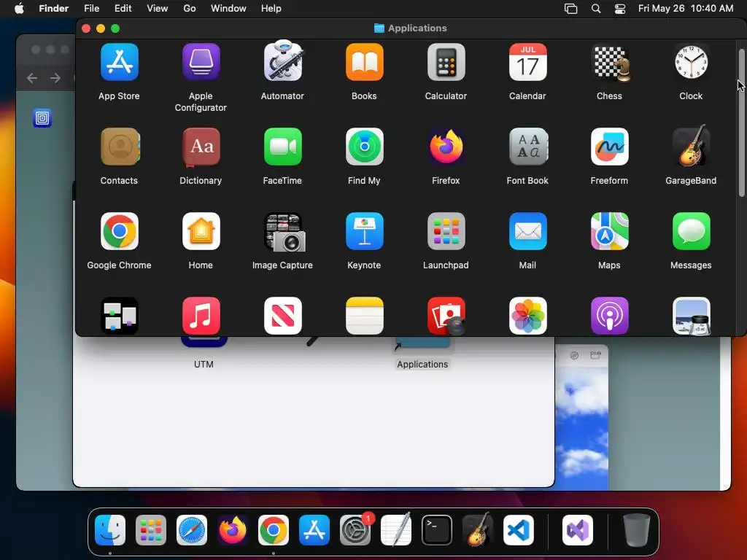
Task: Select the Calculator app icon
Action: (x=446, y=63)
